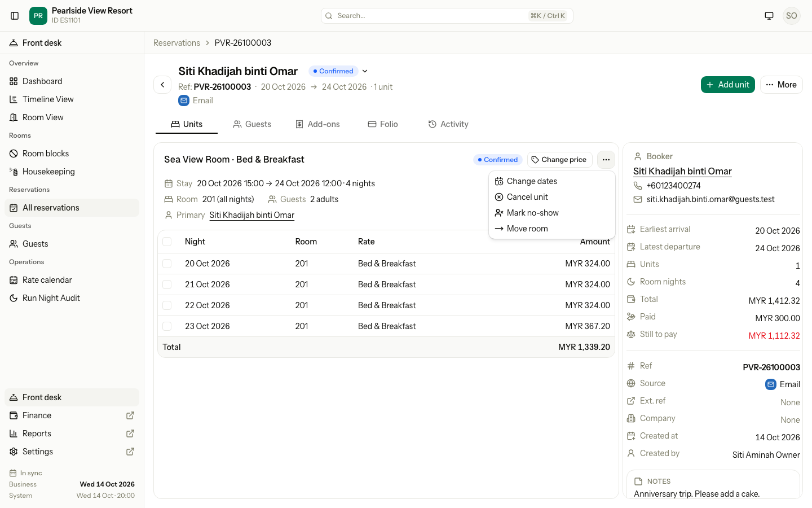The image size is (812, 508).
Task: Focus the Search input field
Action: [x=447, y=16]
